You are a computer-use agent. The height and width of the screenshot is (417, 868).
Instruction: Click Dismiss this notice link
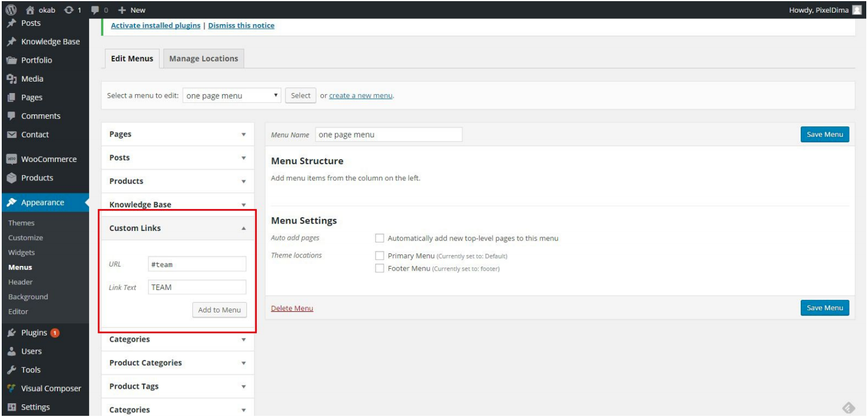pos(241,26)
